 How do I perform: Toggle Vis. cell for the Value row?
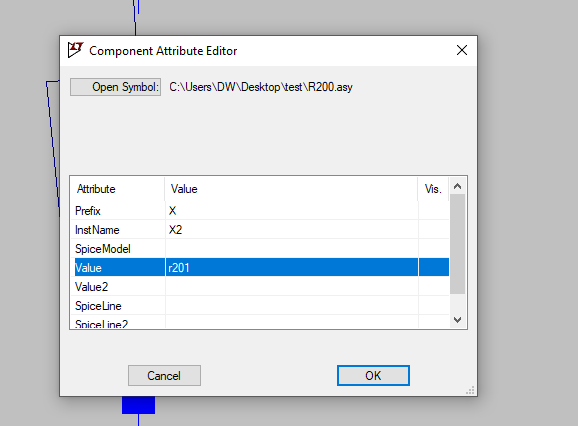pos(434,268)
